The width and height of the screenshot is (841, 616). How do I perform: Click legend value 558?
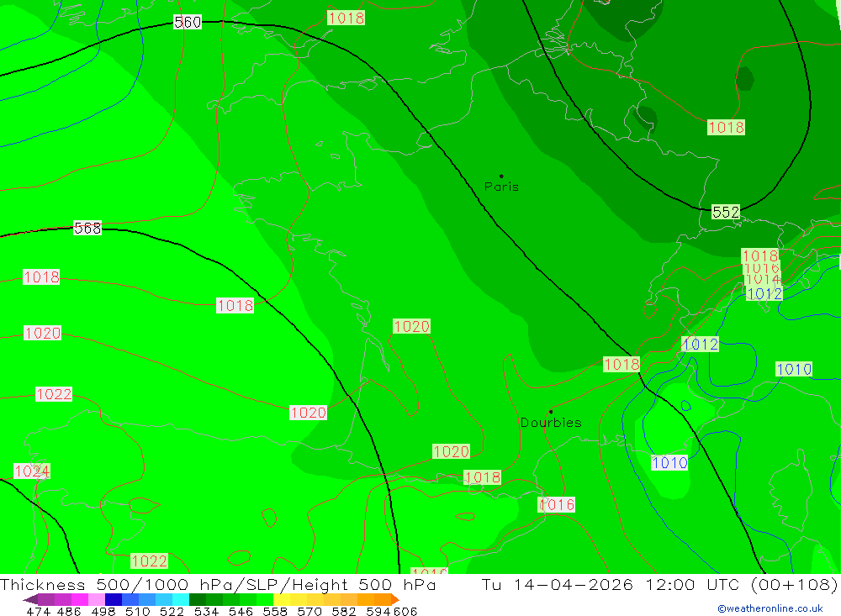click(275, 612)
